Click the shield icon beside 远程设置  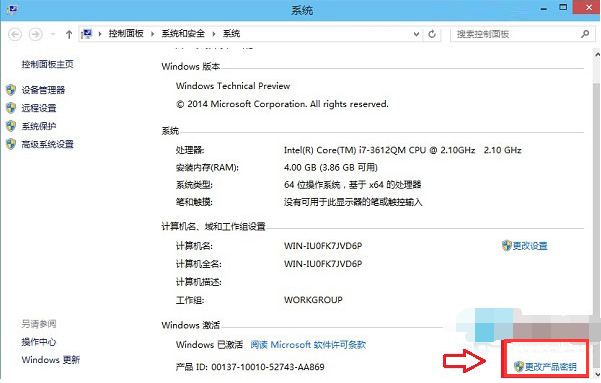tap(11, 108)
